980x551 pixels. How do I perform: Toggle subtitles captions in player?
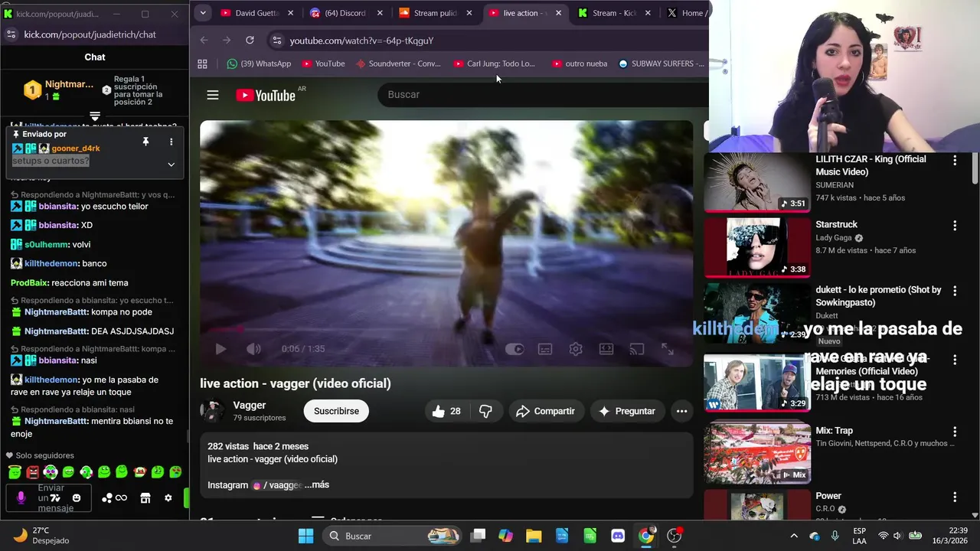[545, 349]
